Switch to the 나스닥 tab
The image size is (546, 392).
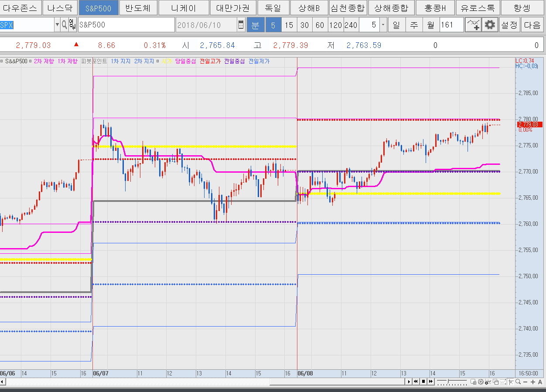click(60, 8)
